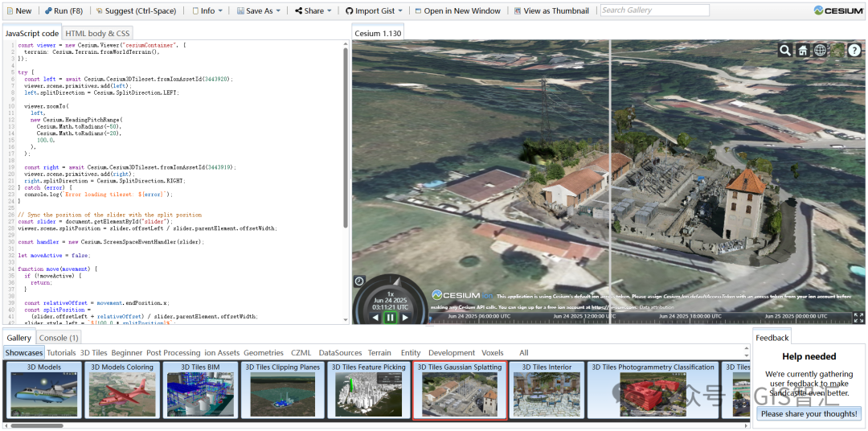Screen dimensions: 868x431
Task: Expand the Info dropdown menu
Action: click(208, 11)
